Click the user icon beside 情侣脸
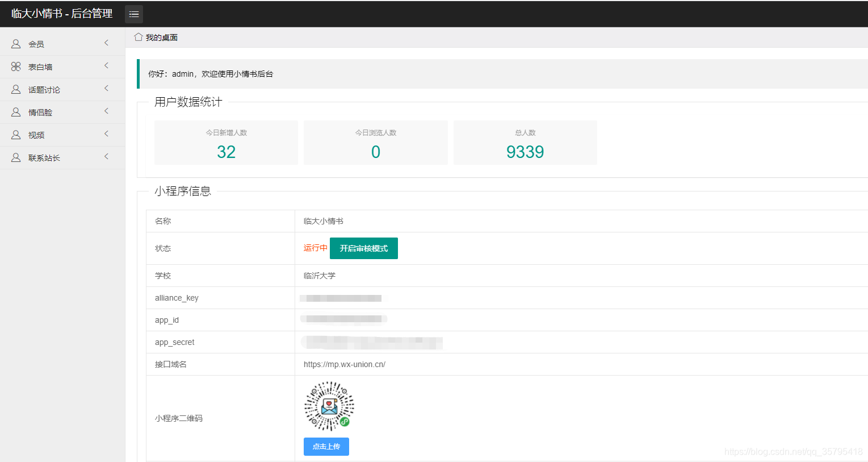This screenshot has width=868, height=462. click(x=16, y=112)
